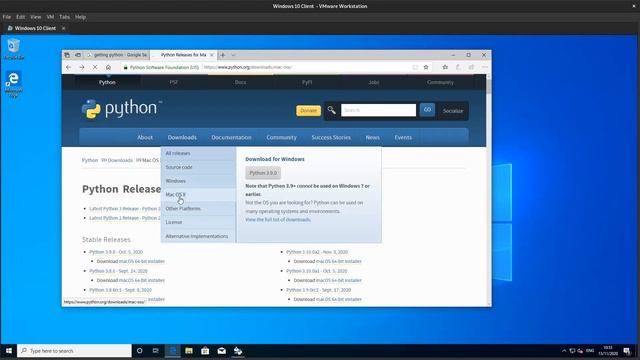This screenshot has width=640, height=360.
Task: Open VMware Edit menu
Action: coord(20,17)
